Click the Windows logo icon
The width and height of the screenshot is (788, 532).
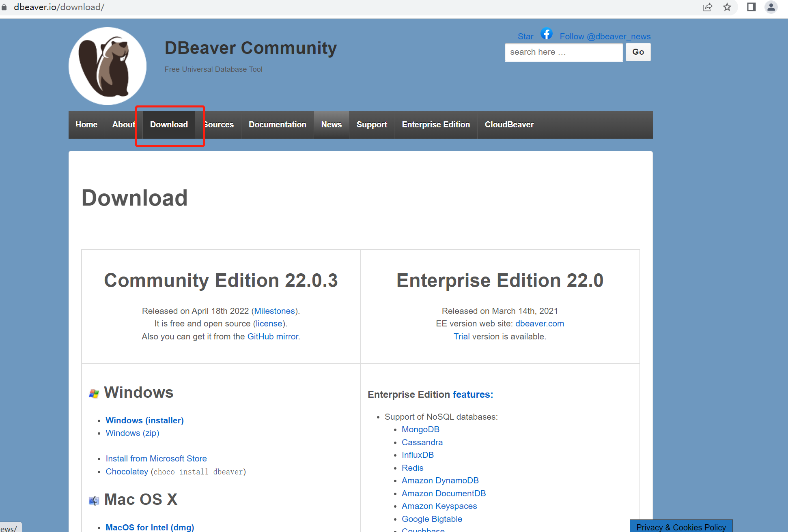pyautogui.click(x=94, y=393)
